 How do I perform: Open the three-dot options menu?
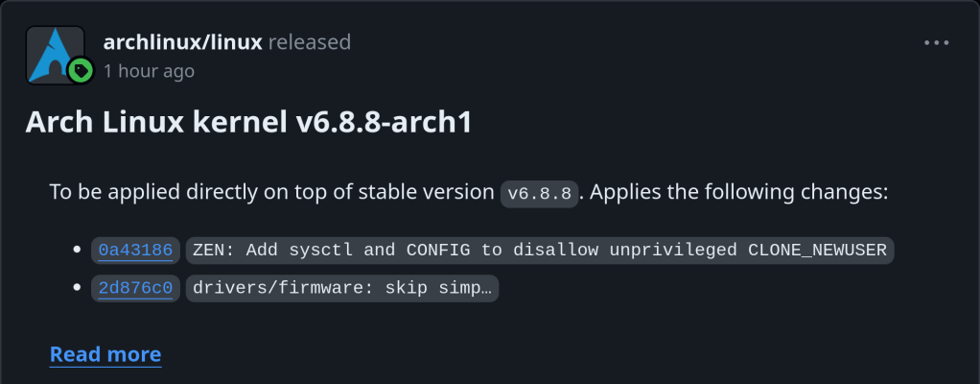tap(936, 43)
